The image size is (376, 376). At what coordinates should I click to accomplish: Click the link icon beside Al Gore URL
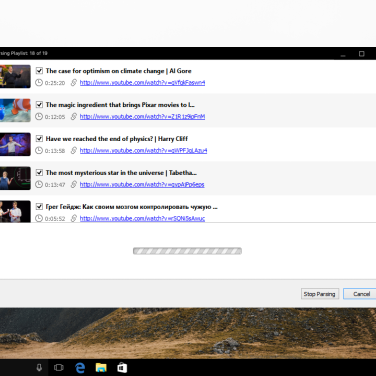click(x=74, y=82)
